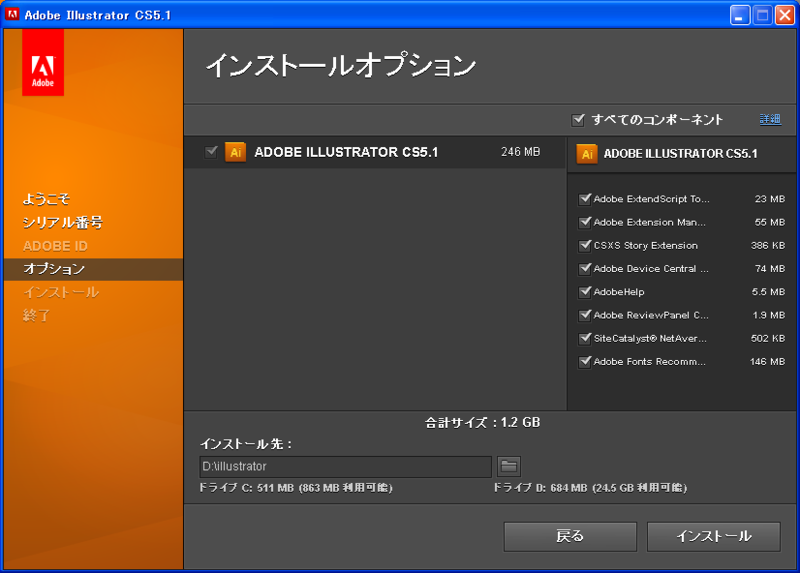This screenshot has width=800, height=573.
Task: Select 終了 step in sidebar
Action: pos(36,315)
